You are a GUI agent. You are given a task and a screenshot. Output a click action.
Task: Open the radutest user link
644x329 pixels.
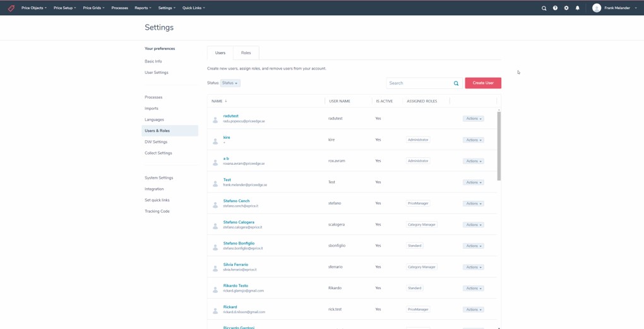231,116
